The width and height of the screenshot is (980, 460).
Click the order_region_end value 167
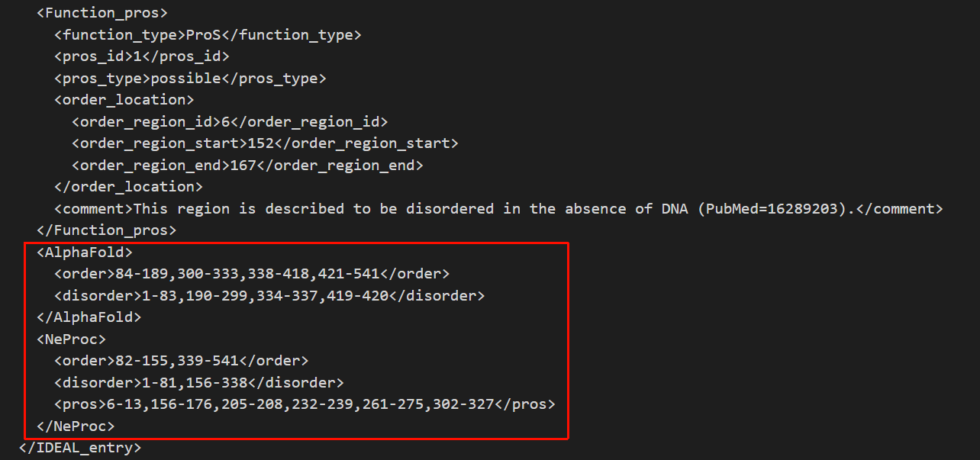coord(243,165)
